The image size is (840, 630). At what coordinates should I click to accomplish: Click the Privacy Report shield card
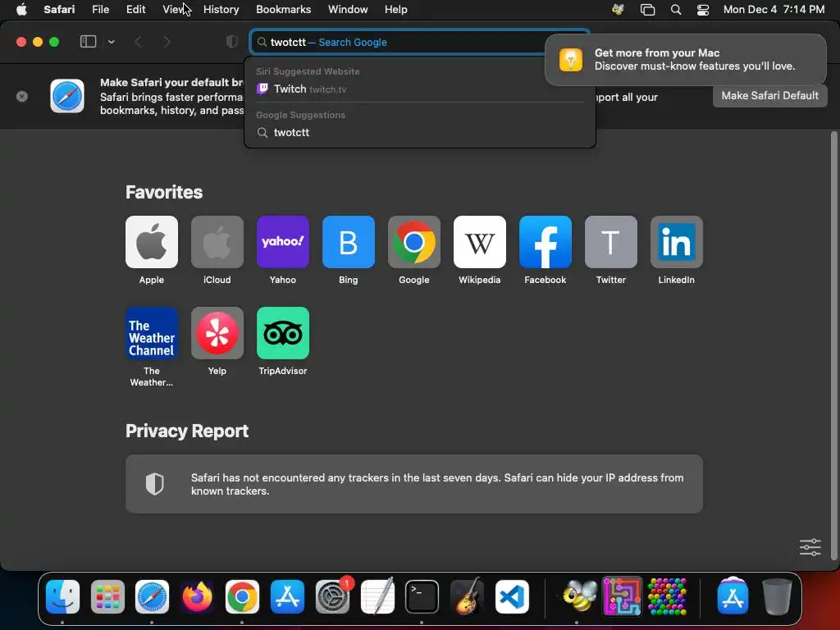pos(414,484)
